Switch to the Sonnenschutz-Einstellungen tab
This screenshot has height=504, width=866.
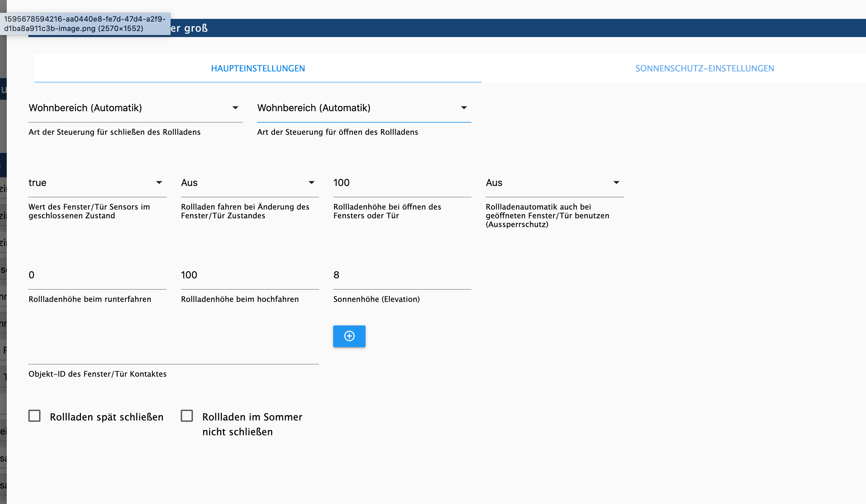(704, 68)
